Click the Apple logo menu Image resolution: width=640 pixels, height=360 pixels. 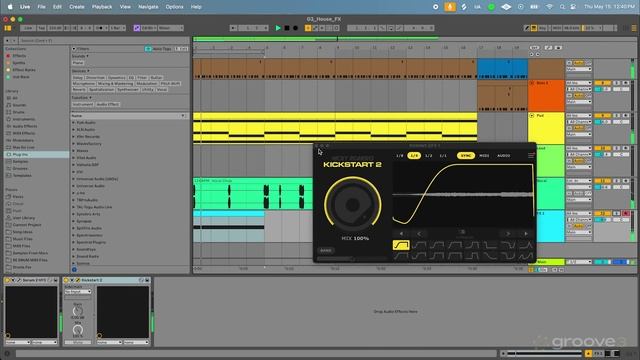[10, 7]
